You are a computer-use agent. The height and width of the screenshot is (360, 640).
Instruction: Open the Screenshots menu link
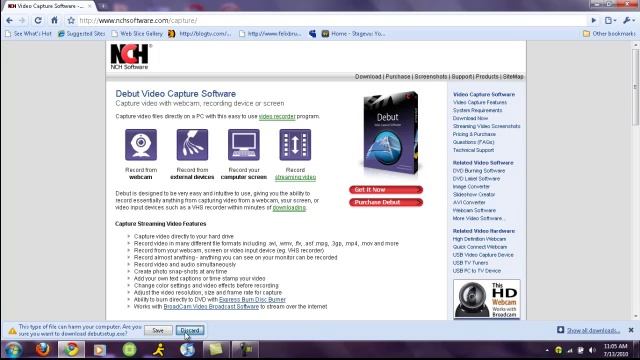tap(431, 77)
